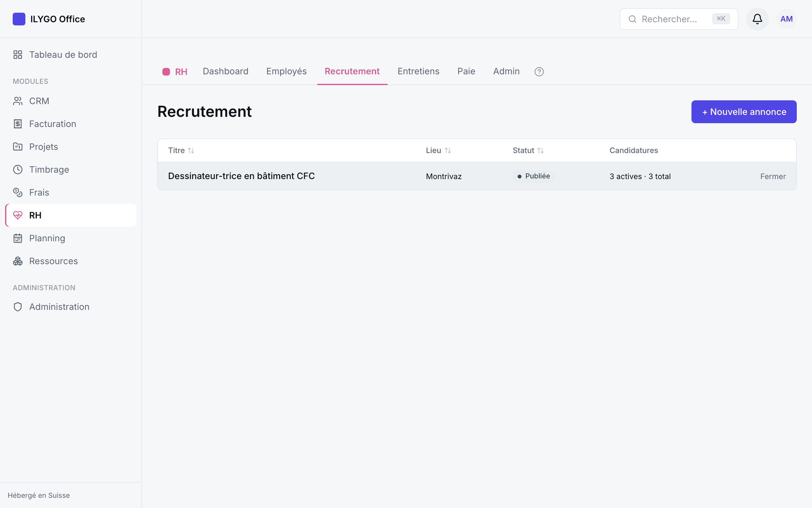Click the ILYGO Office logo square
This screenshot has height=508, width=812.
(x=19, y=19)
